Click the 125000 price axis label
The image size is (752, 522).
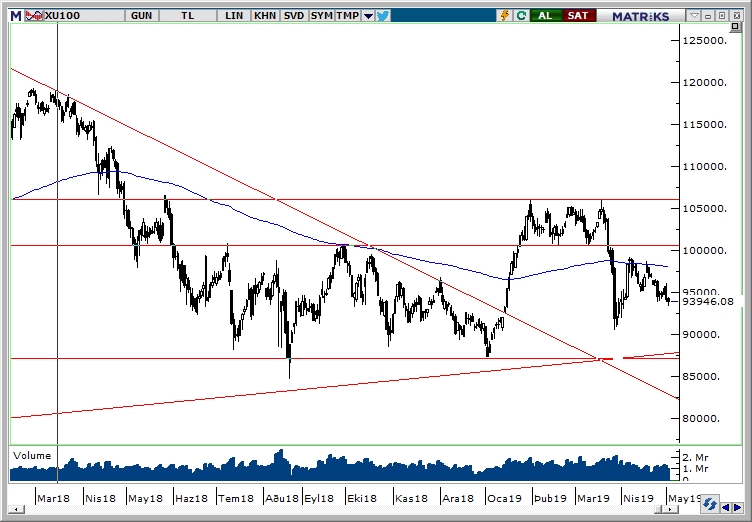pyautogui.click(x=705, y=40)
